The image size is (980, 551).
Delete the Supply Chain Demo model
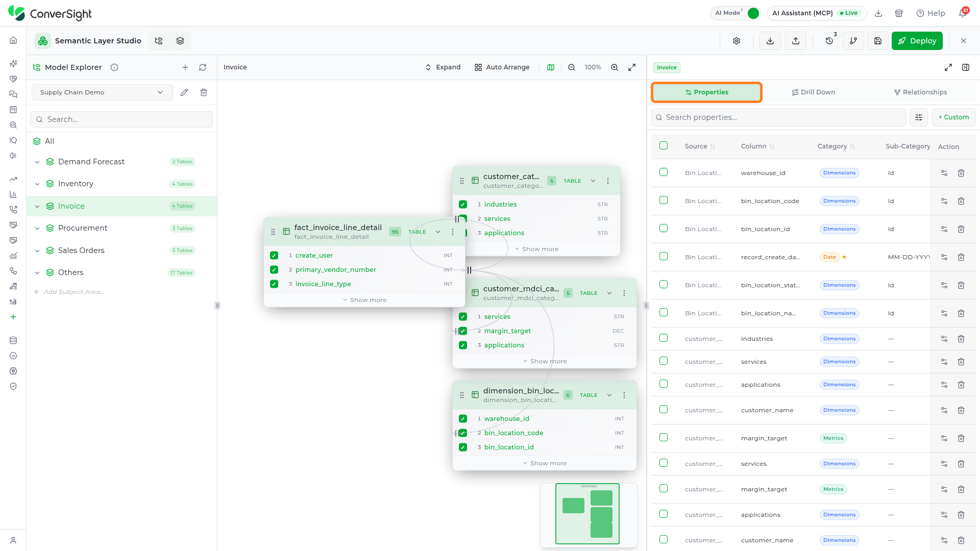[x=204, y=92]
